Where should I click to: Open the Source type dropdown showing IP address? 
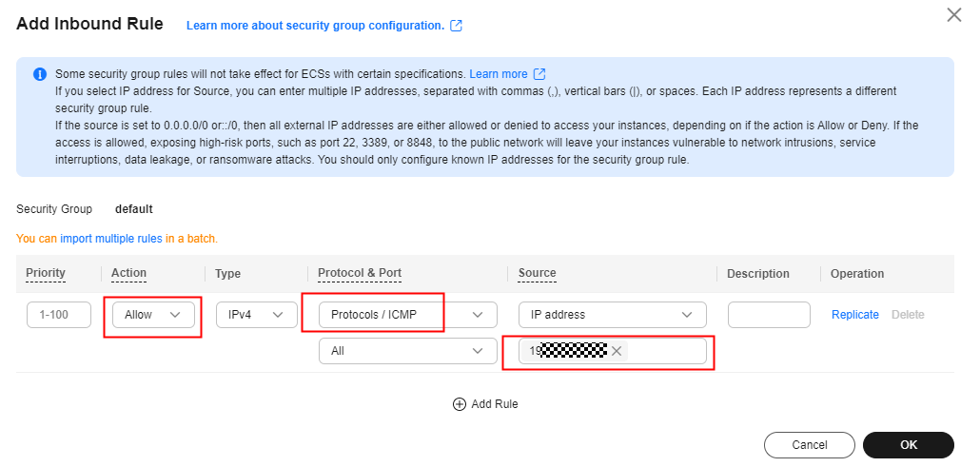613,315
